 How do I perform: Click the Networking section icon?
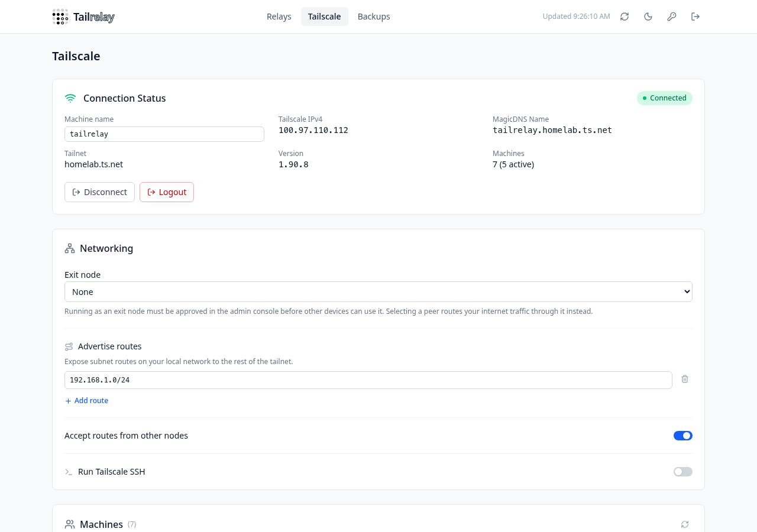coord(70,248)
